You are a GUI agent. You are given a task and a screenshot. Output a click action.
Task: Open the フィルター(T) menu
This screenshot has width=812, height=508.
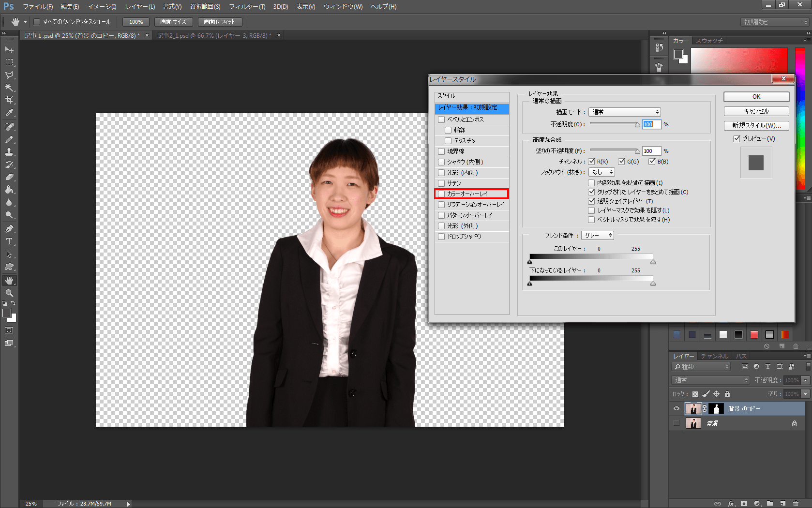(247, 7)
